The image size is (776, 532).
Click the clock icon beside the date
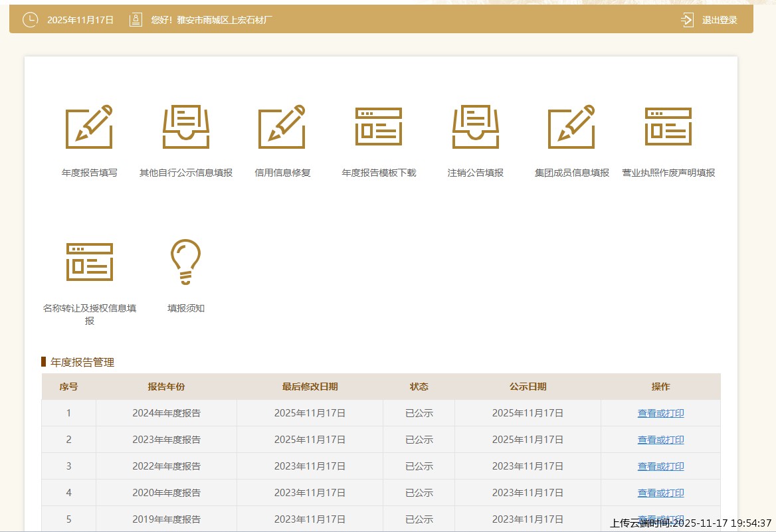30,20
